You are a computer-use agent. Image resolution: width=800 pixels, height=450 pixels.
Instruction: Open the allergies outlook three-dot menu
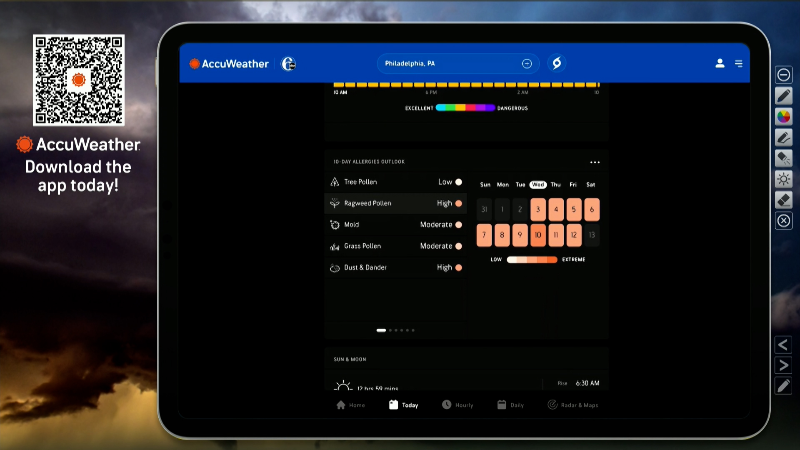coord(595,162)
